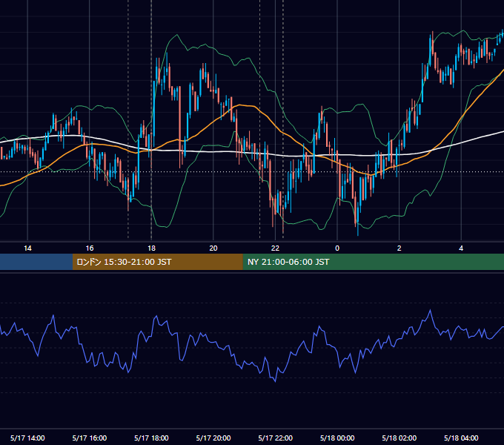Click the 5/18 04:00 date label
The height and width of the screenshot is (445, 504).
tap(461, 438)
